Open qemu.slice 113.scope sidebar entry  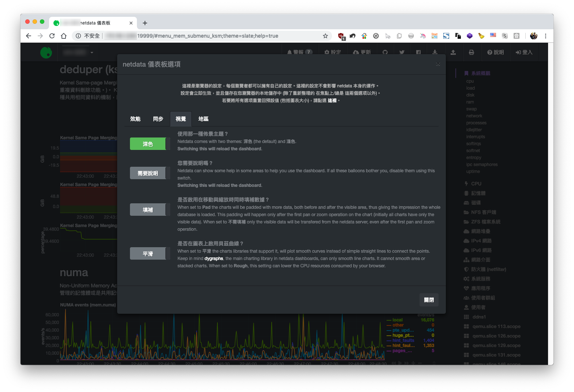pos(492,326)
